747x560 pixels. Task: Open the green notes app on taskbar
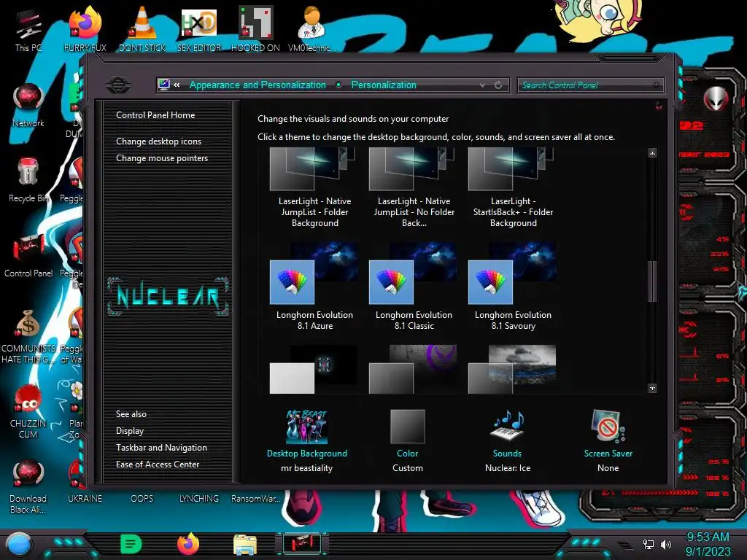[x=131, y=544]
